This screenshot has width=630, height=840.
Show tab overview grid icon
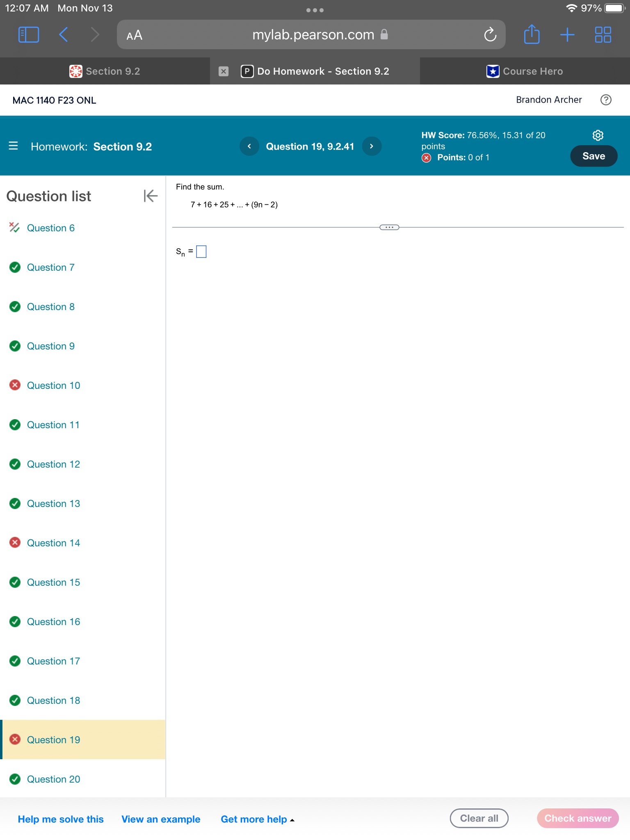603,35
